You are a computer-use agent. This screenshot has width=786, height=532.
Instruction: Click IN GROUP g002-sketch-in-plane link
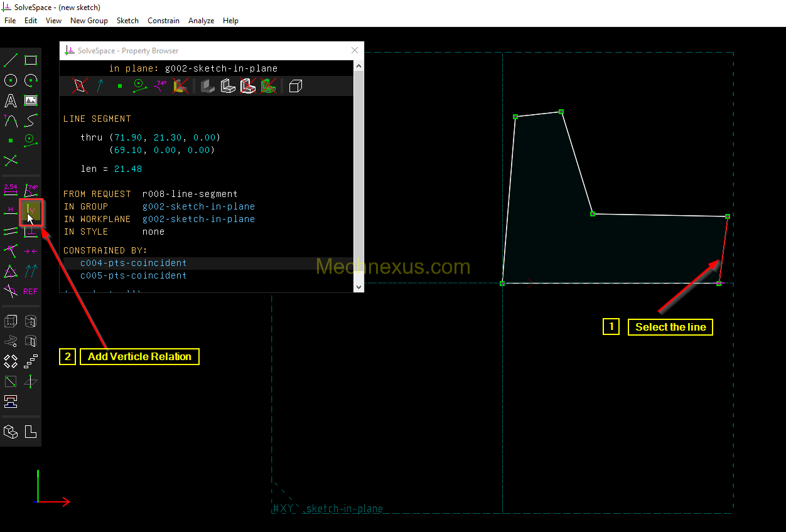pyautogui.click(x=198, y=206)
